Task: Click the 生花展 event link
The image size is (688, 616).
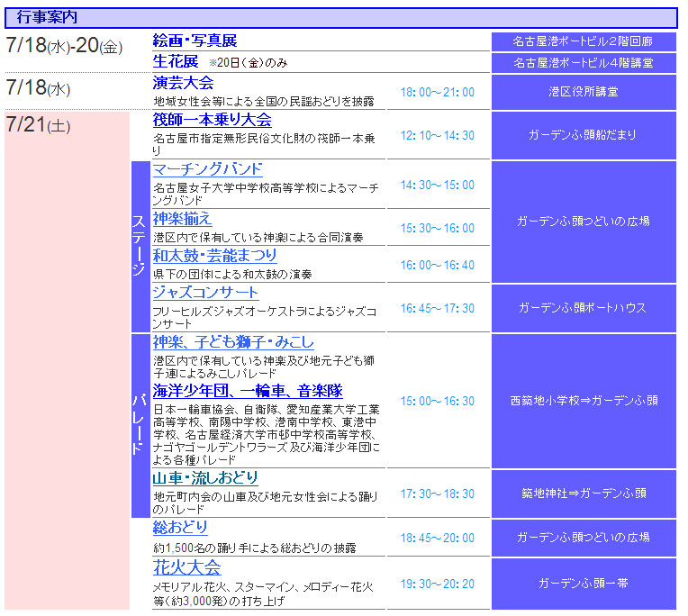Action: pos(176,61)
